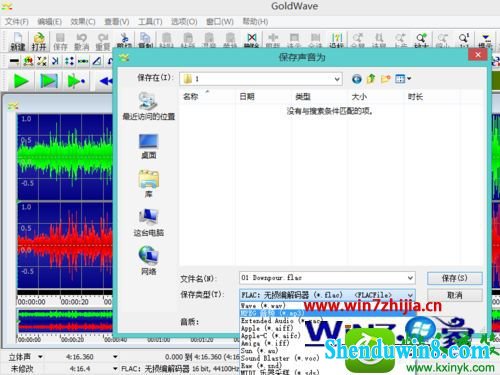The height and width of the screenshot is (375, 500).
Task: Click the green play button with blue dot
Action: 76,81
